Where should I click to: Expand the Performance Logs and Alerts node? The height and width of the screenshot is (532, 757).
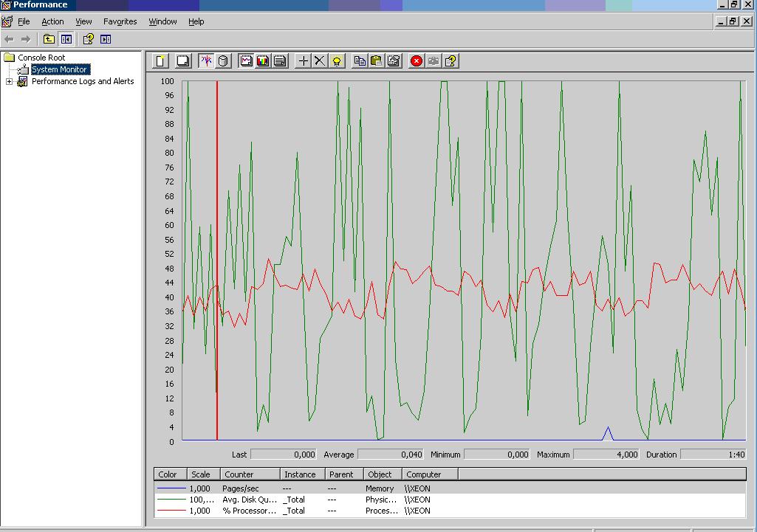click(9, 81)
